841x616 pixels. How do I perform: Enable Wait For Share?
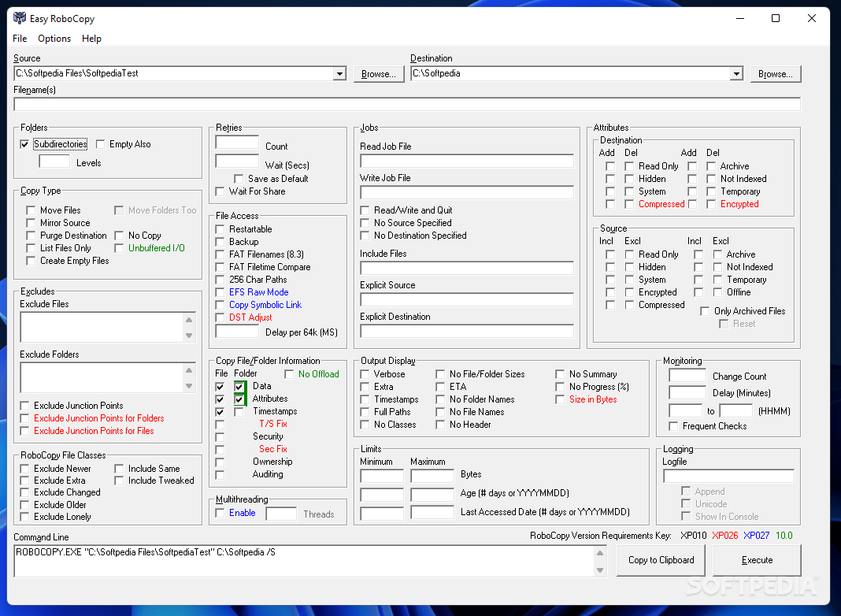point(220,191)
